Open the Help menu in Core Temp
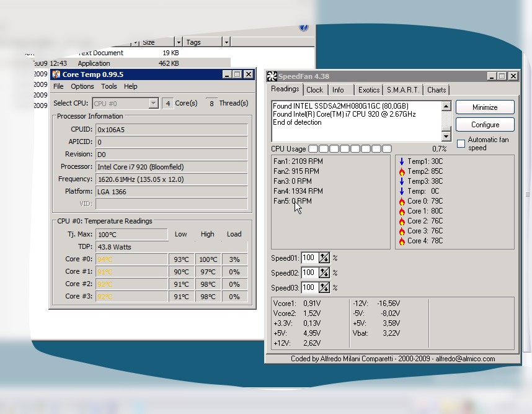532x414 pixels. [131, 86]
